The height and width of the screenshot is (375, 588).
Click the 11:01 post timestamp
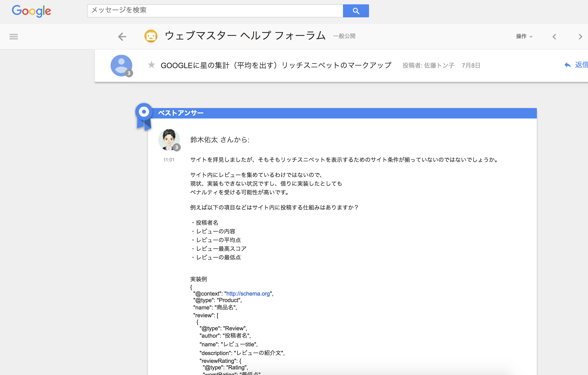click(169, 160)
